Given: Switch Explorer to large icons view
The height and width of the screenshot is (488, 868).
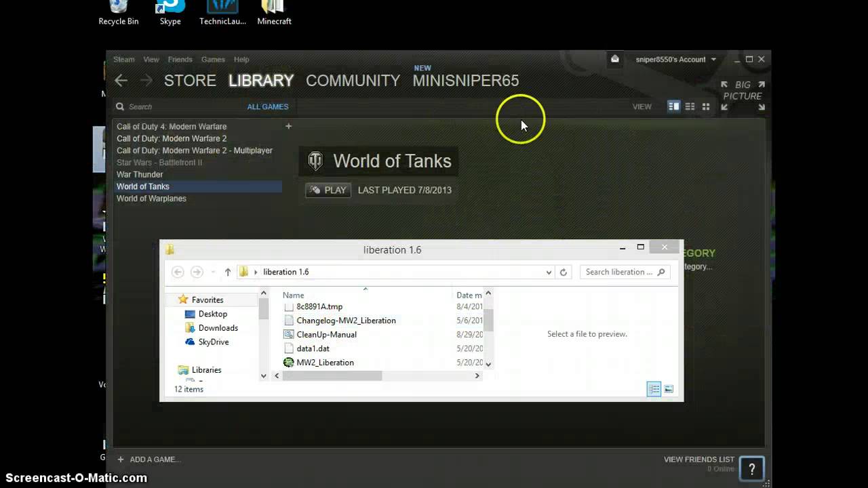Looking at the screenshot, I should click(669, 389).
